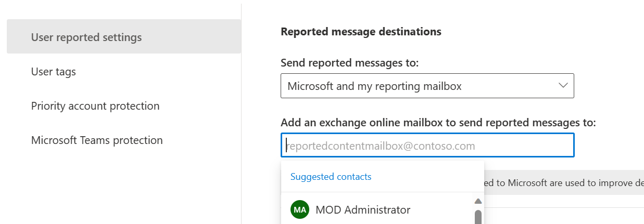Image resolution: width=644 pixels, height=224 pixels.
Task: Click the green MA avatar icon
Action: (x=299, y=210)
